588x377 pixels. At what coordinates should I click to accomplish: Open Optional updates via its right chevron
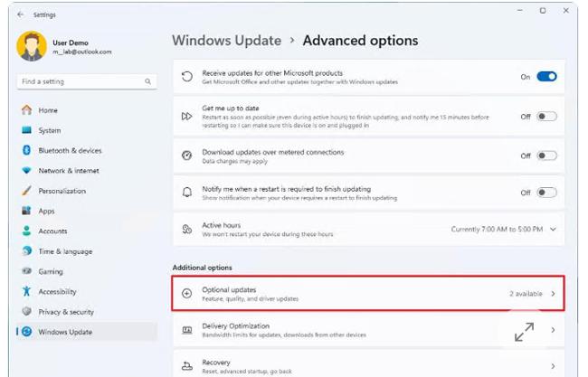pos(553,294)
